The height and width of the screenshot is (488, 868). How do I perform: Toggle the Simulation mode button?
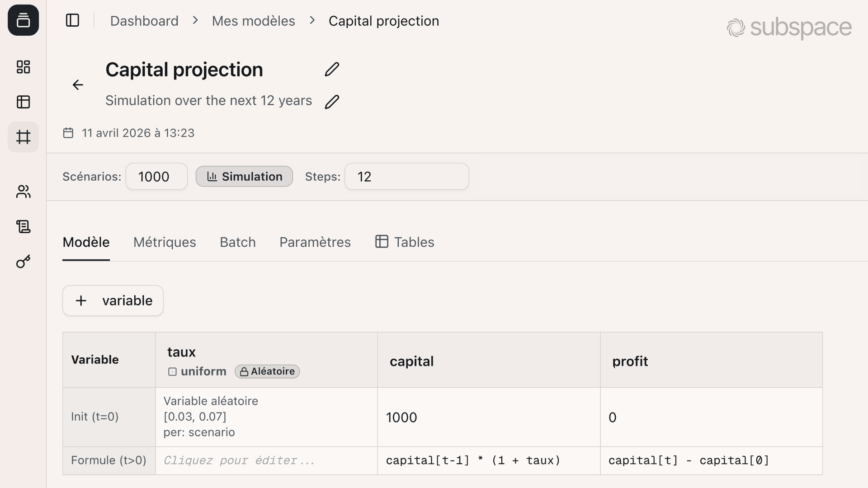[244, 176]
